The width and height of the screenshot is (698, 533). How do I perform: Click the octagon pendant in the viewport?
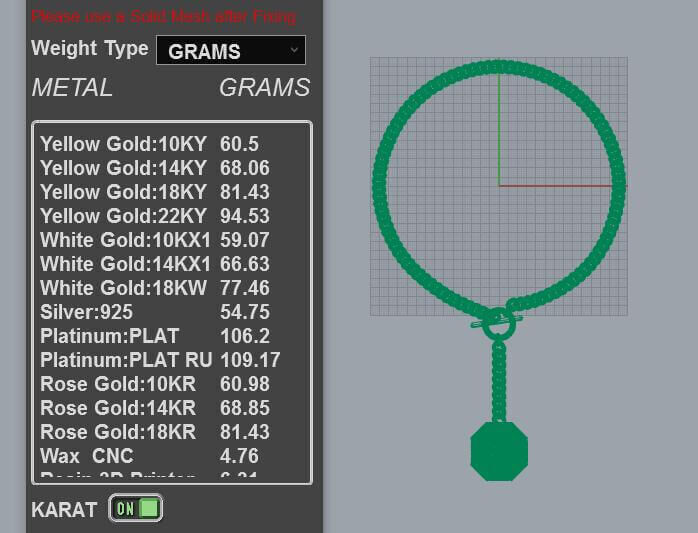(499, 452)
